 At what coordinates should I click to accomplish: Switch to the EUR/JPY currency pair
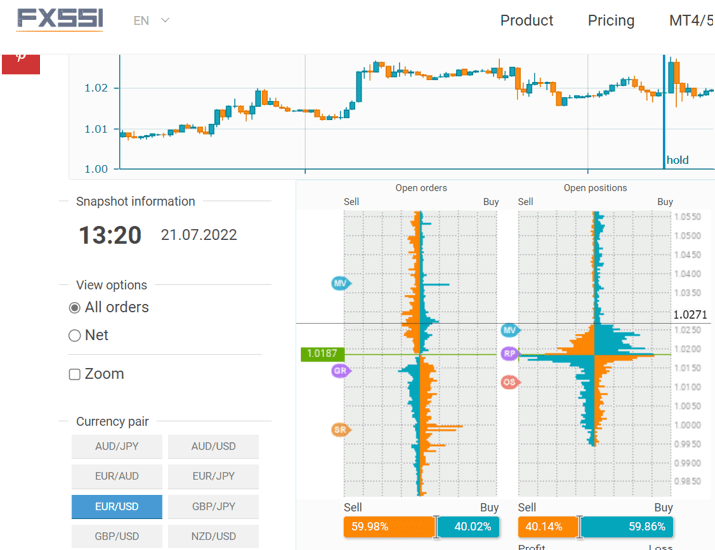coord(213,477)
